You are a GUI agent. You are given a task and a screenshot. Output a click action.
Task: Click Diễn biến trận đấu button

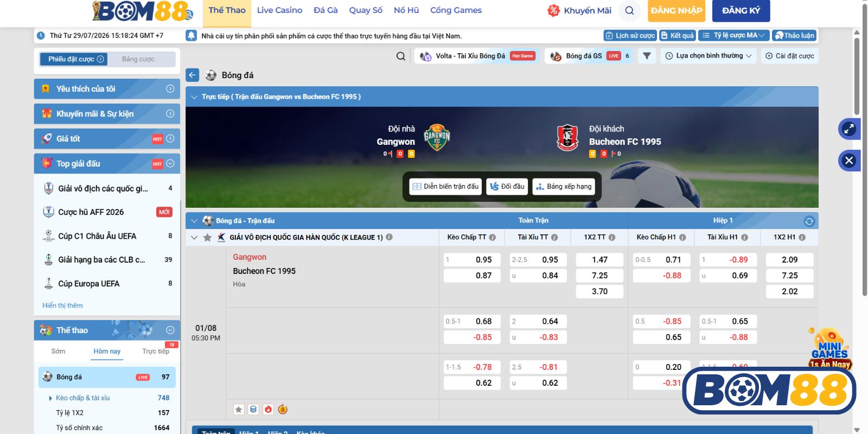pyautogui.click(x=445, y=187)
